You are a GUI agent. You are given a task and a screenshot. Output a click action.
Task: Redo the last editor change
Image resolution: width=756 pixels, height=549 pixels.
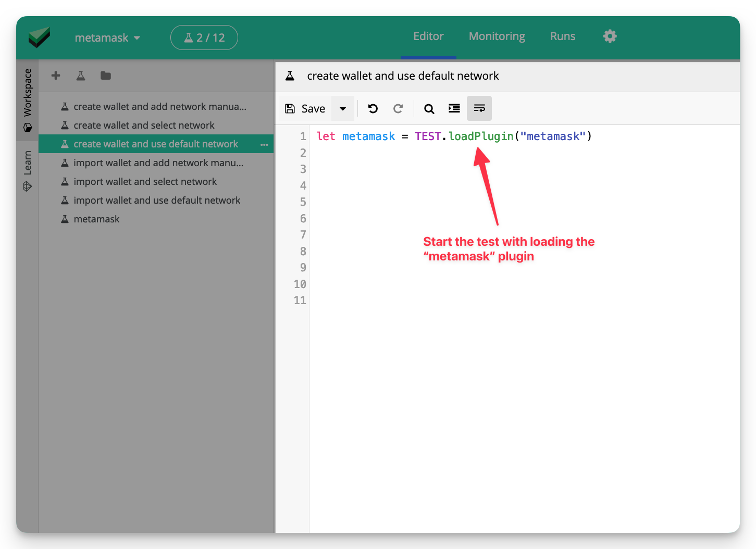point(398,108)
